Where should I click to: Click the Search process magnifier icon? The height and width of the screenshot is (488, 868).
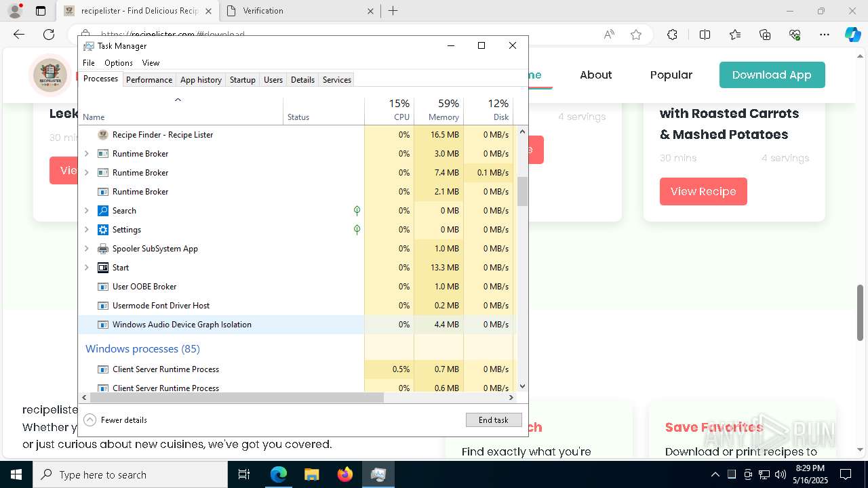tap(103, 211)
